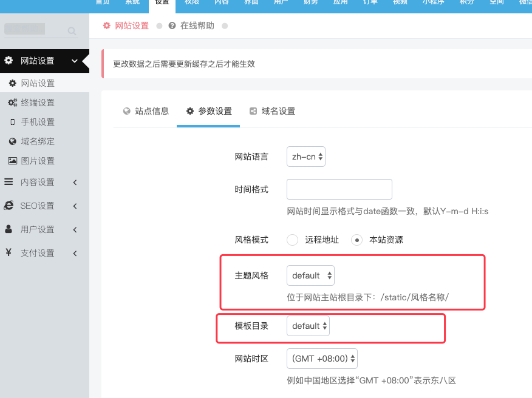Open the 小程序 top navigation menu

[433, 2]
